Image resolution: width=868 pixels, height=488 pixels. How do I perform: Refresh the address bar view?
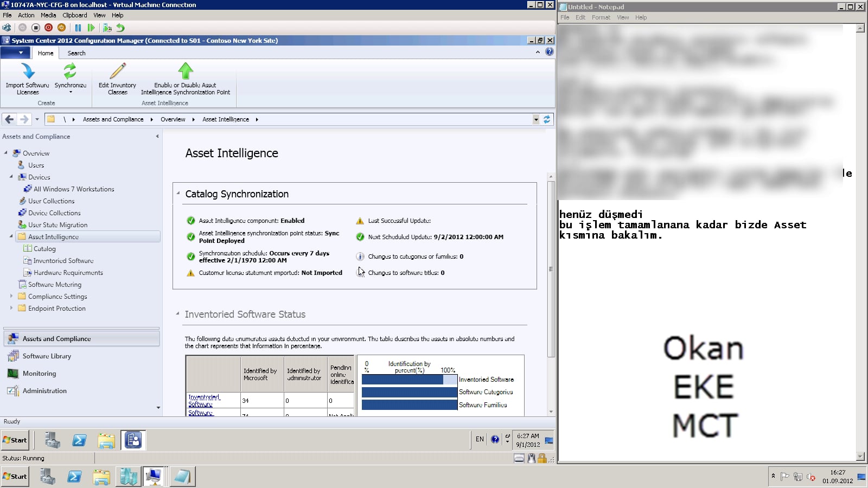(547, 119)
